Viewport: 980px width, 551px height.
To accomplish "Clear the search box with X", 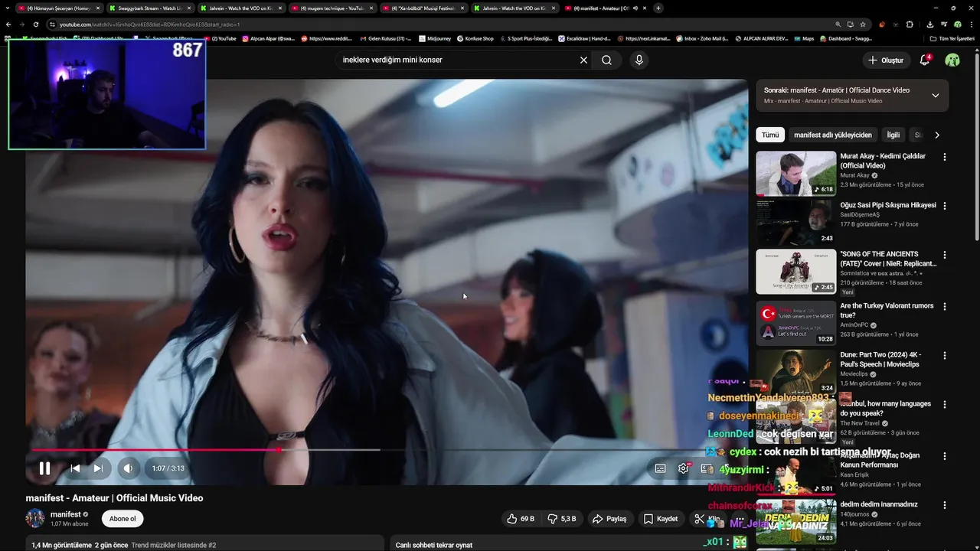I will coord(583,60).
